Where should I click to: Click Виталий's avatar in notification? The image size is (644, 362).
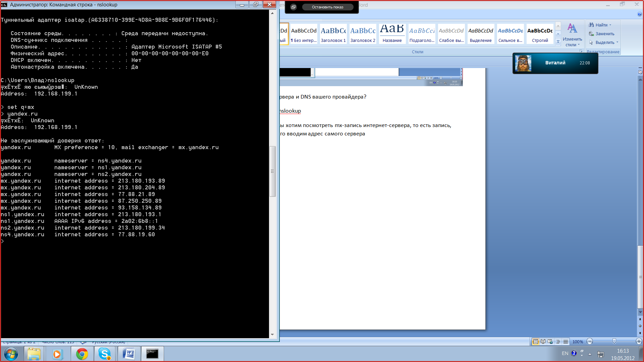(523, 63)
